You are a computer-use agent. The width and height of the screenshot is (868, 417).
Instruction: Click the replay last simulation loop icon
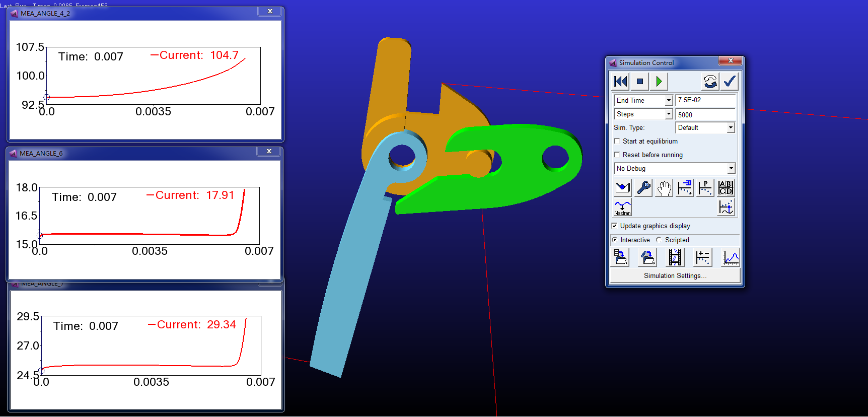(x=710, y=81)
